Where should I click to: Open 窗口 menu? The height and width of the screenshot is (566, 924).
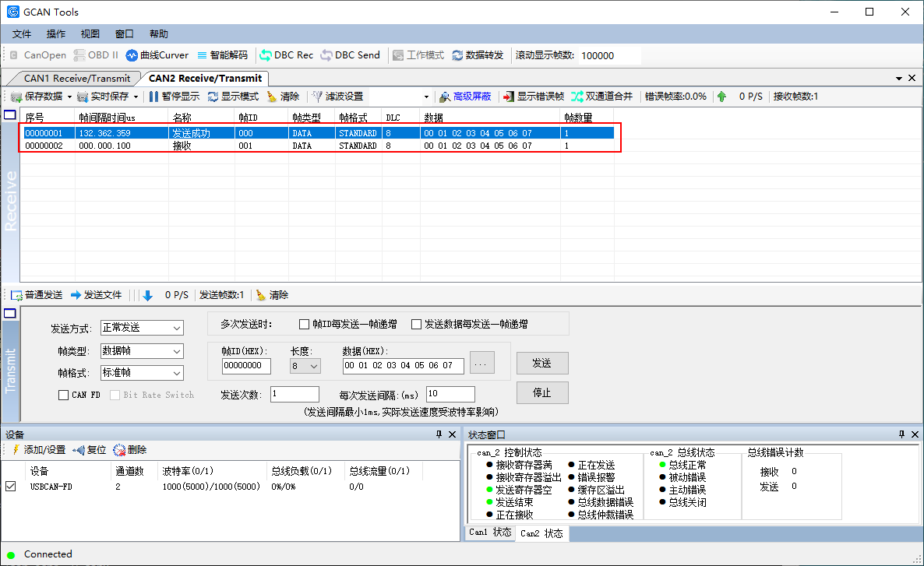point(125,34)
